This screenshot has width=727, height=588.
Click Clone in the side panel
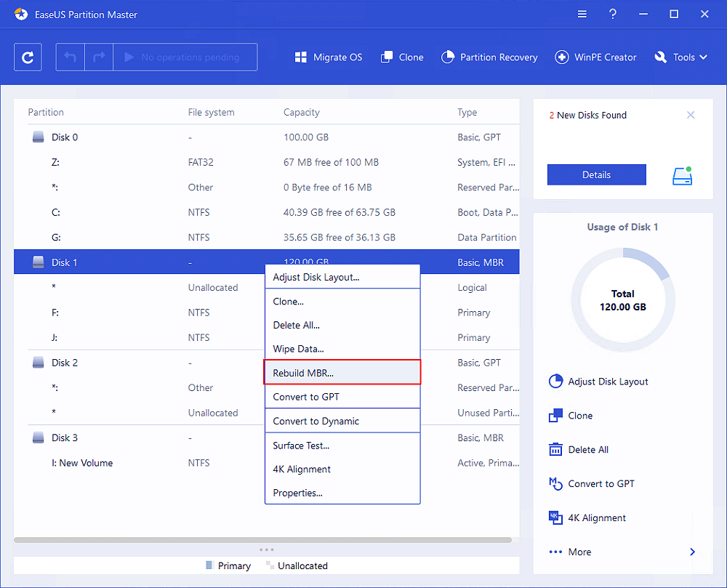tap(571, 416)
